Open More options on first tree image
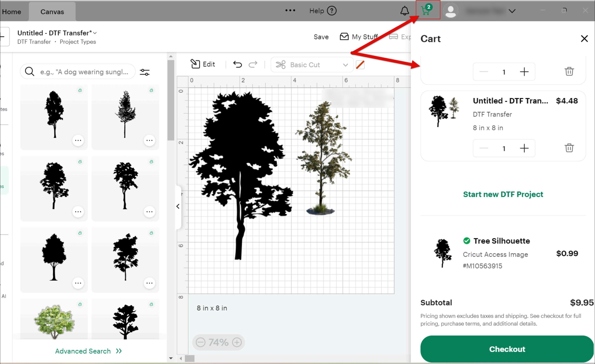 click(x=78, y=140)
